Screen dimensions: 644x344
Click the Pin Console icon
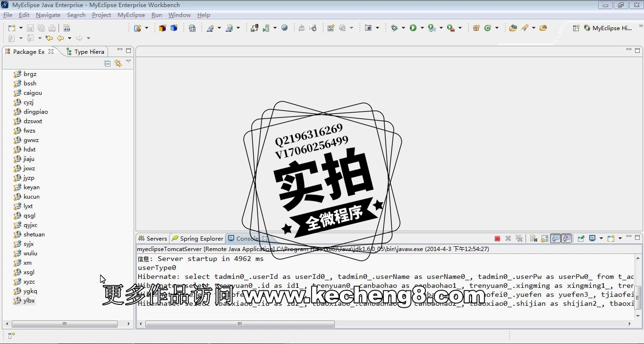click(x=581, y=239)
